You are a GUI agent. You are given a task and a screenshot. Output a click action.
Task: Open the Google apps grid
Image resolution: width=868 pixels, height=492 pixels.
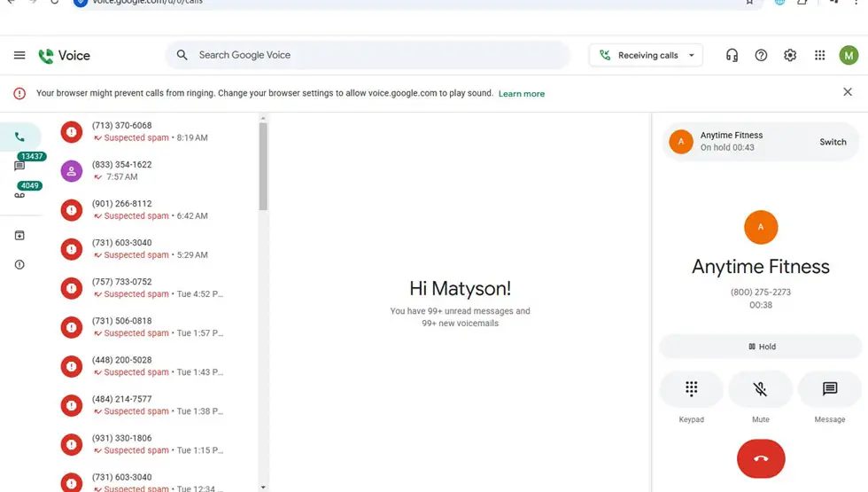tap(820, 55)
